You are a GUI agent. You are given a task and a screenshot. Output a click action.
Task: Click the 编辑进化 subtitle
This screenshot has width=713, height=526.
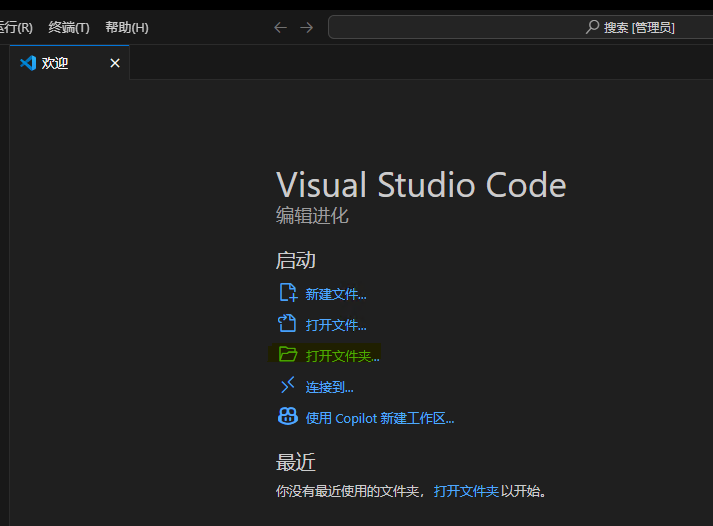(x=312, y=215)
